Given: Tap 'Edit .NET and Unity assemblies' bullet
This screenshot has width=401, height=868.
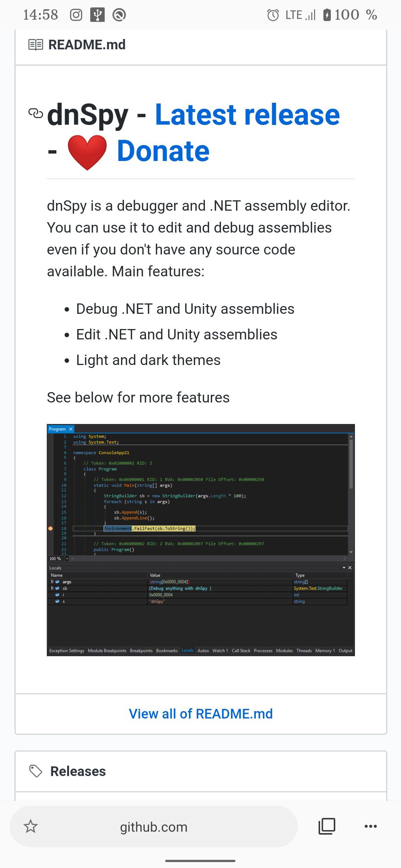Looking at the screenshot, I should [177, 335].
